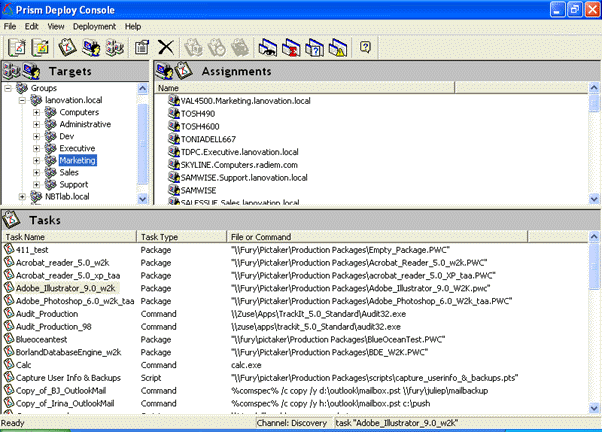The width and height of the screenshot is (602, 432).
Task: Collapse the lanovation.local domain node
Action: click(22, 100)
